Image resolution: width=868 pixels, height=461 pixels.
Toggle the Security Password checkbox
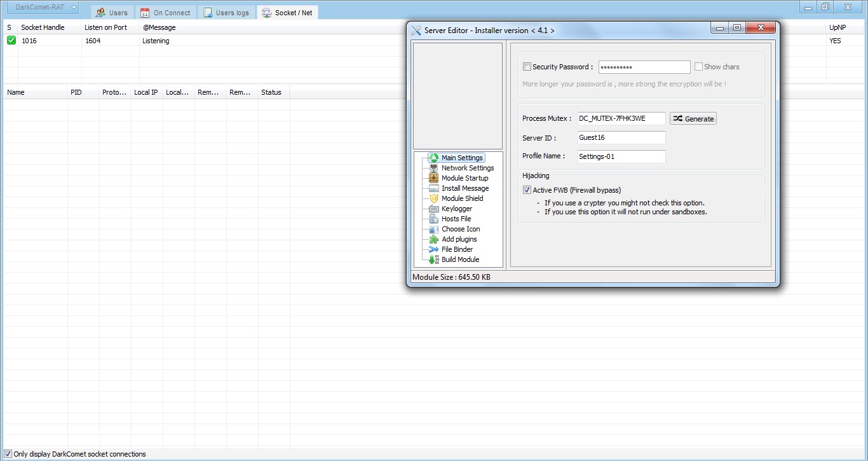click(x=527, y=67)
